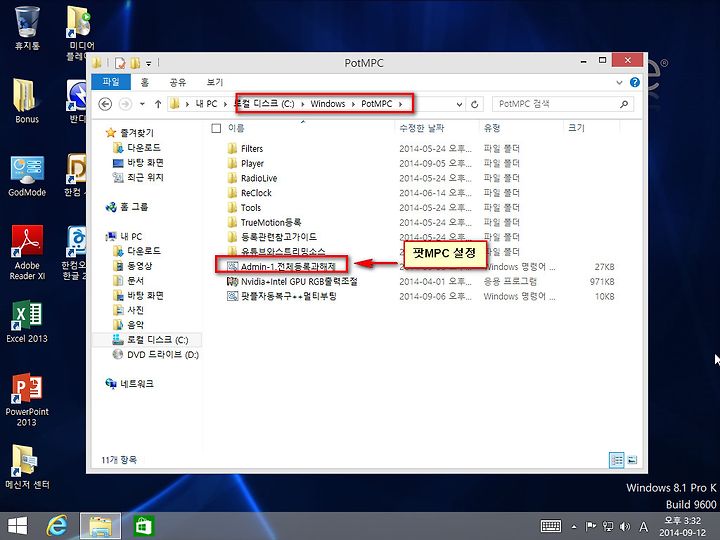The width and height of the screenshot is (720, 540).
Task: Open the Bonus folder on the desktop
Action: 27,101
